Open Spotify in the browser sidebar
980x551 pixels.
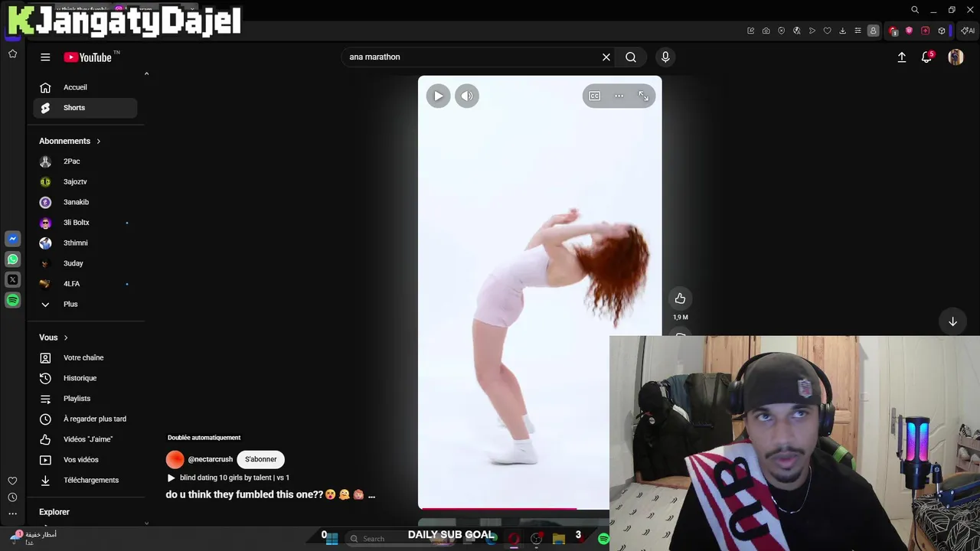tap(13, 301)
